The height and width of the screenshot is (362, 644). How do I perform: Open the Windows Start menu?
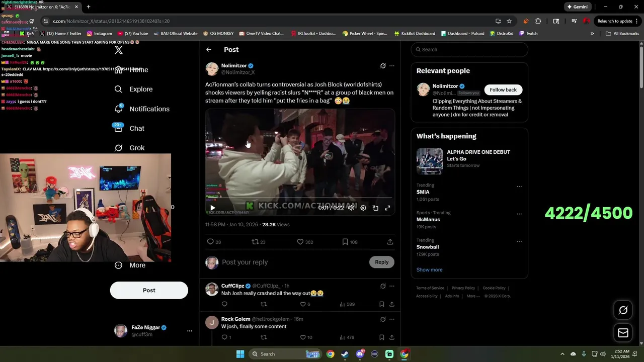point(240,354)
